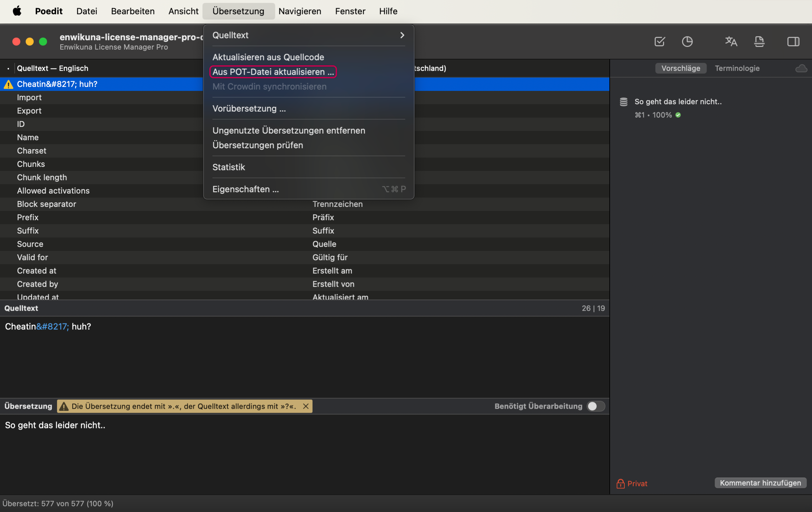Select the Valid for row

[305, 257]
